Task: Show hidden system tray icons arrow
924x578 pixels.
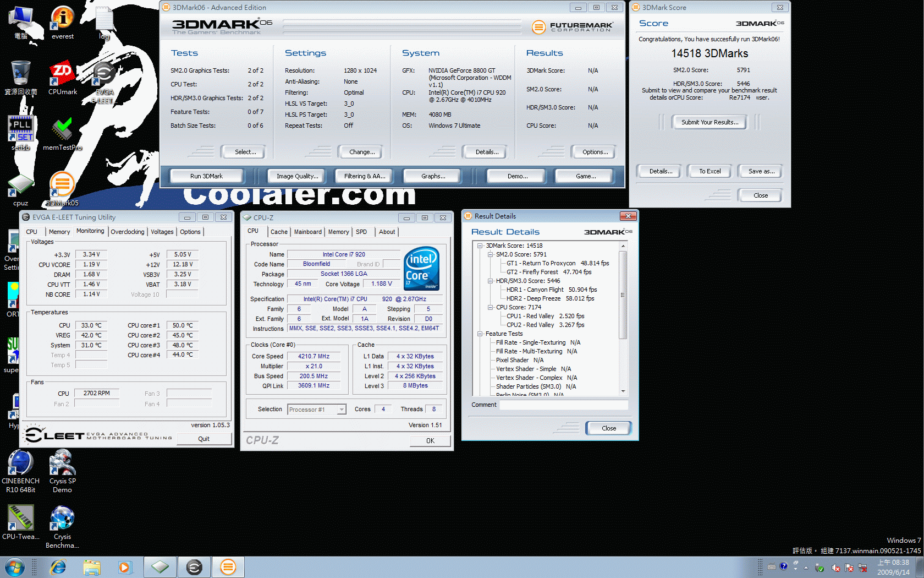Action: (806, 567)
